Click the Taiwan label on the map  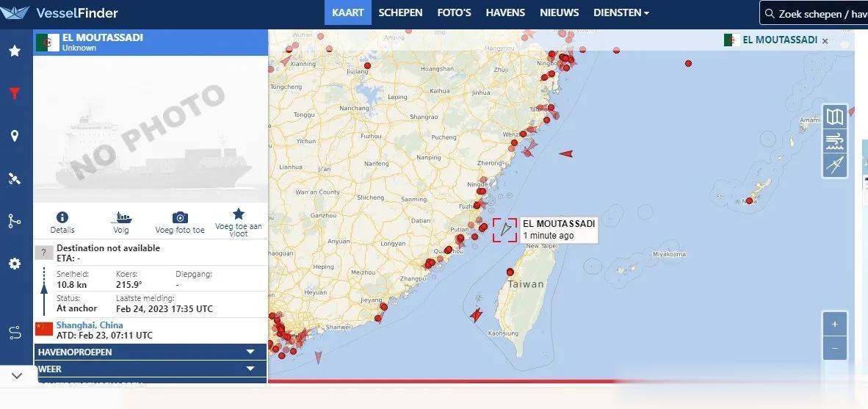[x=525, y=284]
